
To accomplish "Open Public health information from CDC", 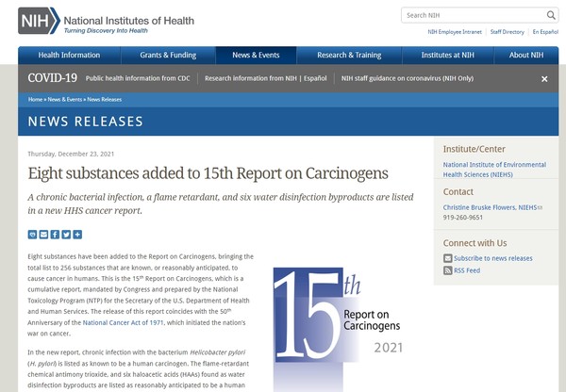I will [138, 78].
